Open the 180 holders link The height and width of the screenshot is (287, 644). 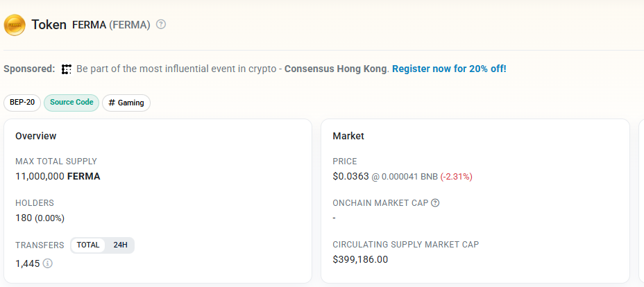[24, 218]
